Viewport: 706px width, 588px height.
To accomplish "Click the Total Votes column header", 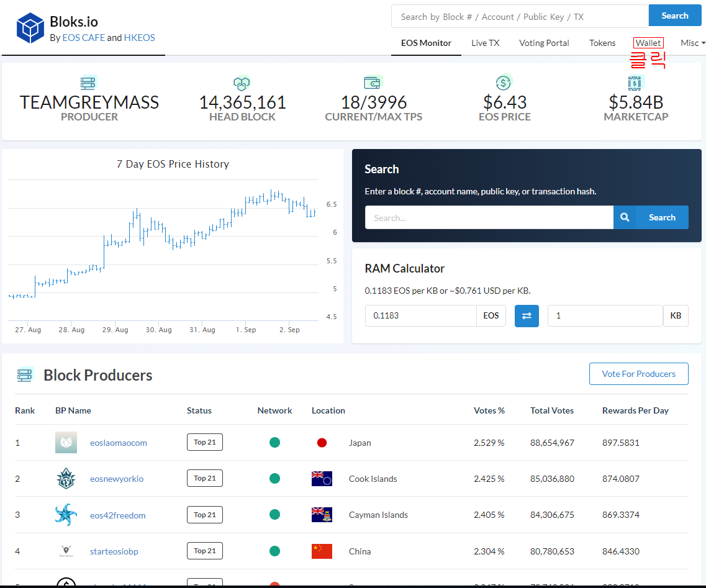I will pos(552,410).
